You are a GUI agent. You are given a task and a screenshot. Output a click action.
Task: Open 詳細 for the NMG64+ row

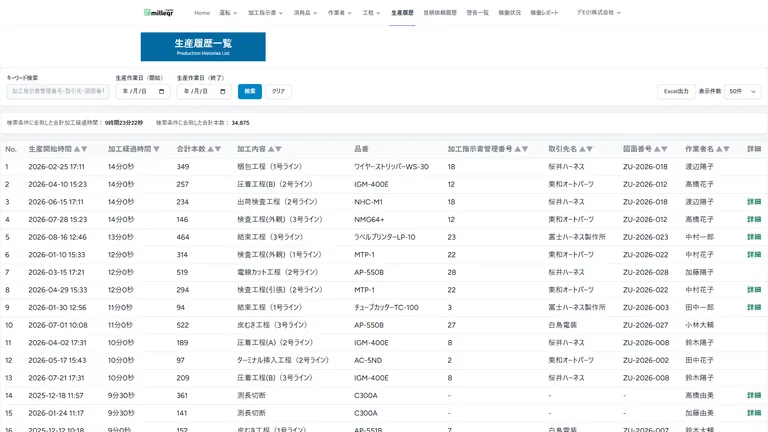coord(754,219)
